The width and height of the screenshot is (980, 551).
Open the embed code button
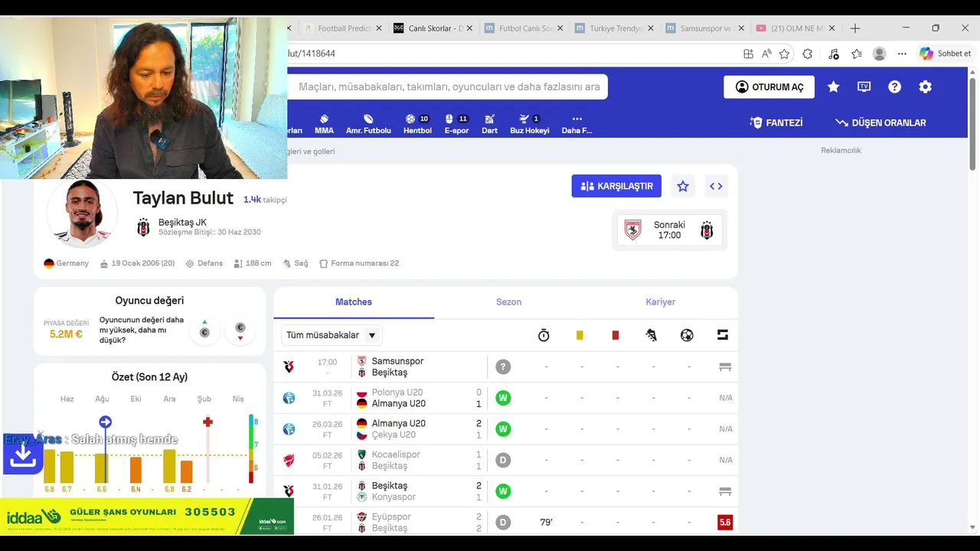[x=716, y=186]
